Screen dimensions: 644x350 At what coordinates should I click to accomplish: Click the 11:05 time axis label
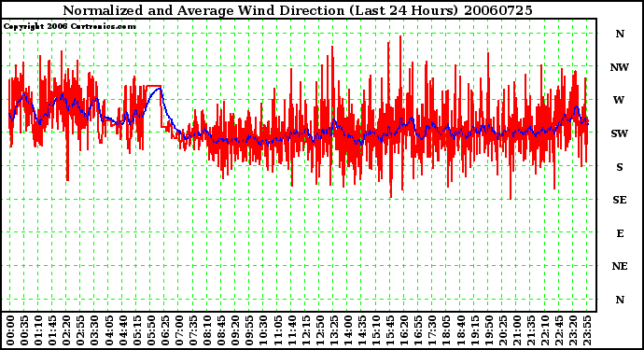(x=277, y=330)
